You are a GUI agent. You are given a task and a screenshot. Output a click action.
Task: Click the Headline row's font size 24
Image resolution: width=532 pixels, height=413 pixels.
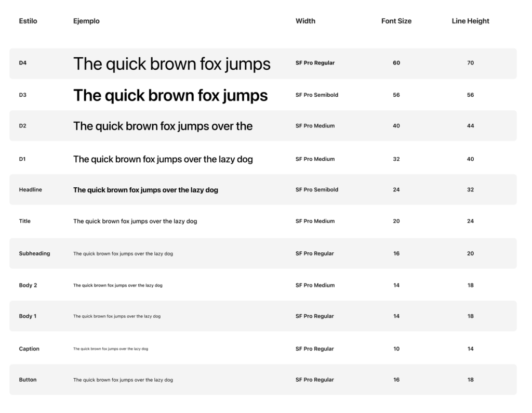[x=396, y=190]
